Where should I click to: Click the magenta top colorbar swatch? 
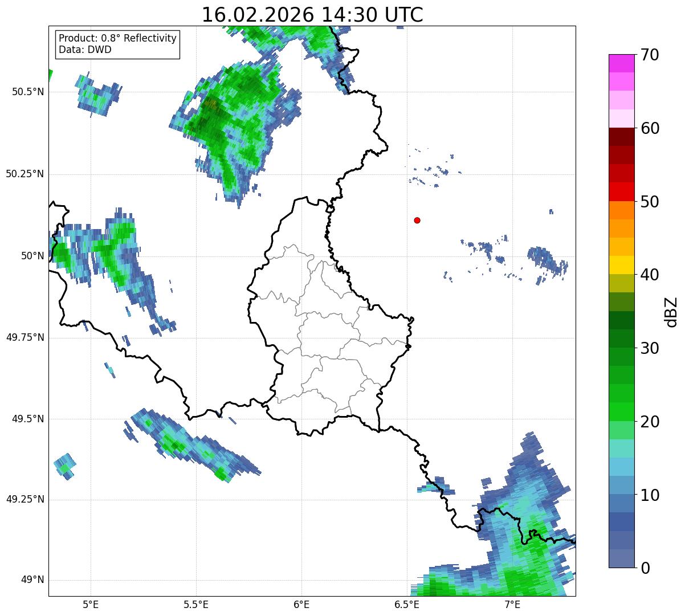(622, 63)
